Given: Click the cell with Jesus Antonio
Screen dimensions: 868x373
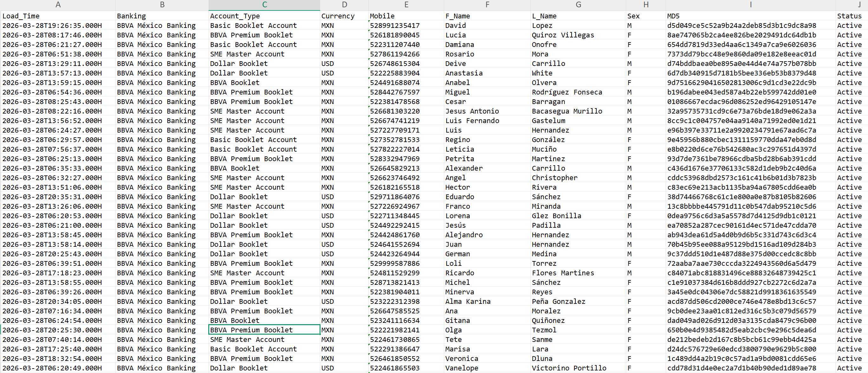Looking at the screenshot, I should point(487,111).
